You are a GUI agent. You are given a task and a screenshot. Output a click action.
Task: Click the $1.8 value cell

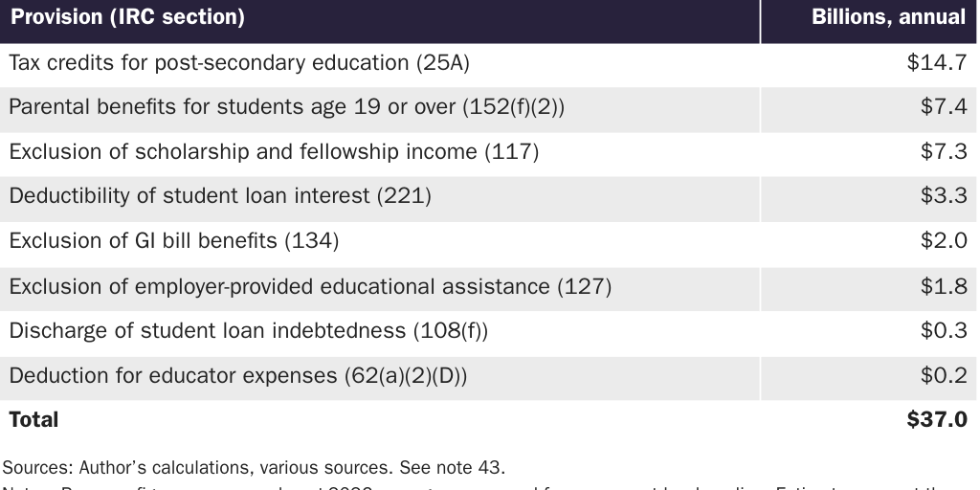pos(944,285)
